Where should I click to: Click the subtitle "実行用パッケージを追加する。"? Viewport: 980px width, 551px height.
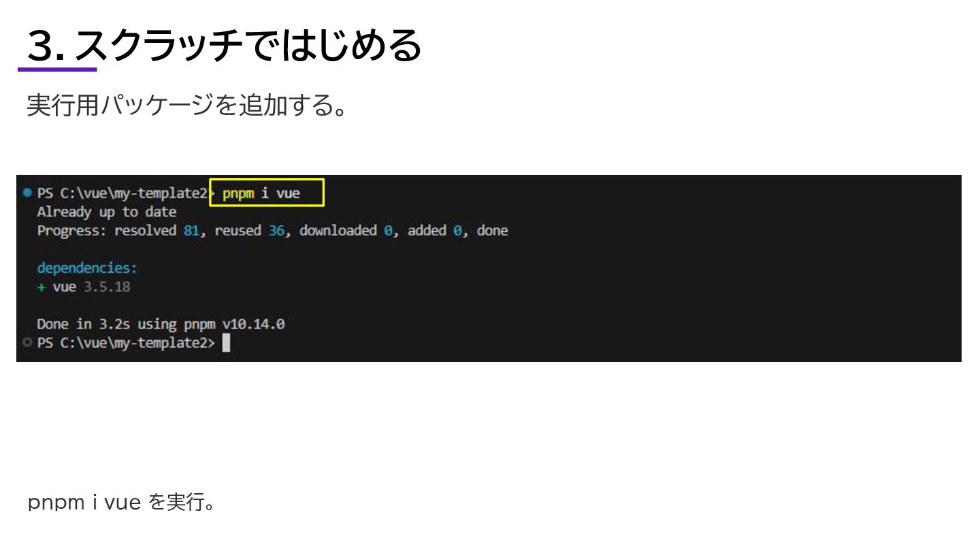point(187,105)
